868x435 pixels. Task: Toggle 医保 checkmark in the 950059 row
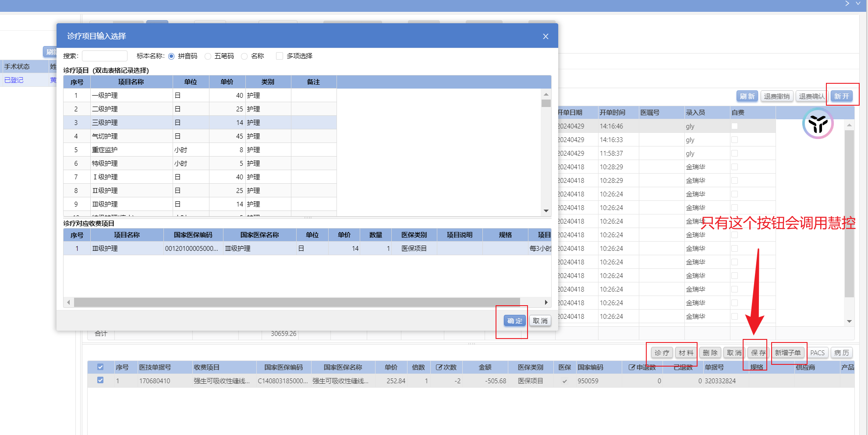(565, 381)
